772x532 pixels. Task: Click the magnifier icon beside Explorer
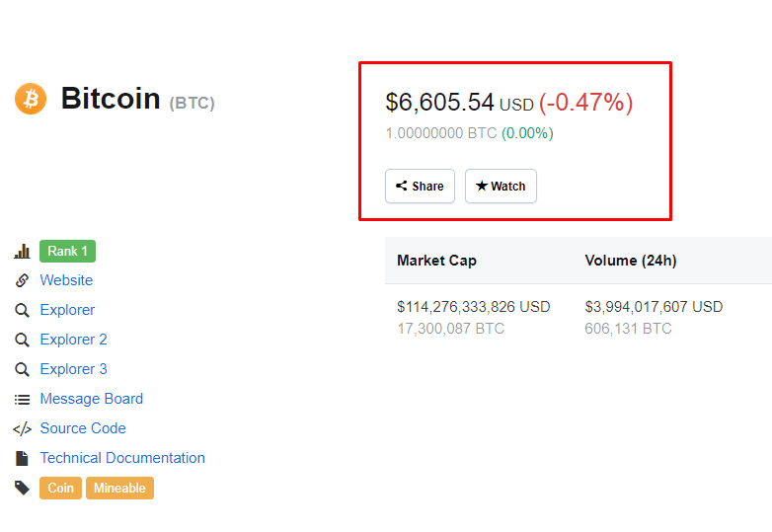click(22, 310)
